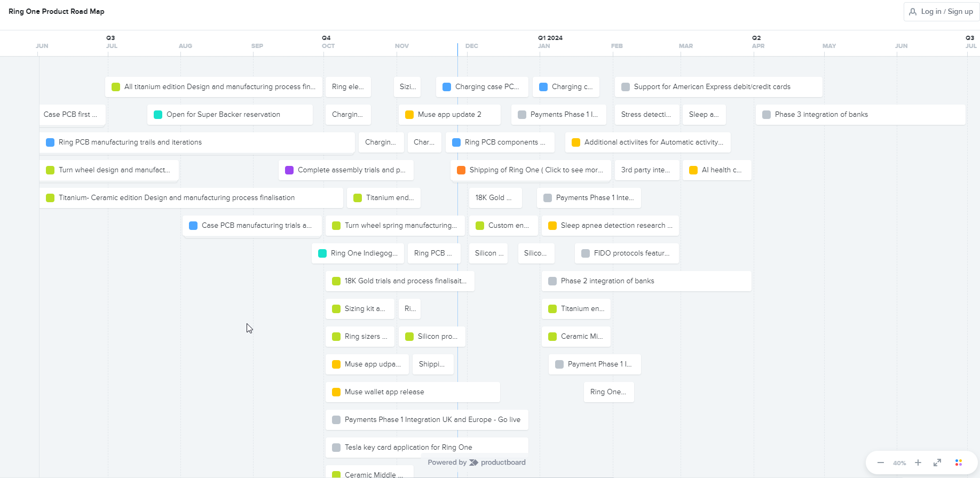Open the colored dots legend icon
The width and height of the screenshot is (980, 478).
pyautogui.click(x=959, y=463)
